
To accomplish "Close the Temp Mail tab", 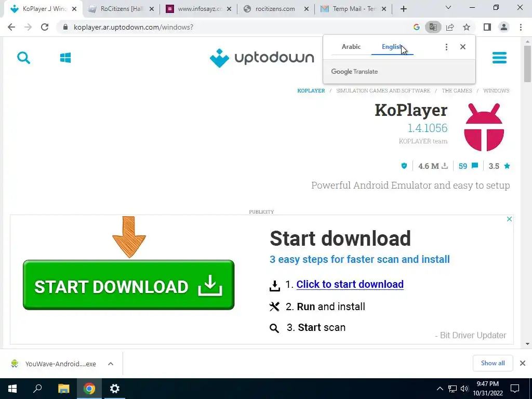I will click(x=384, y=9).
